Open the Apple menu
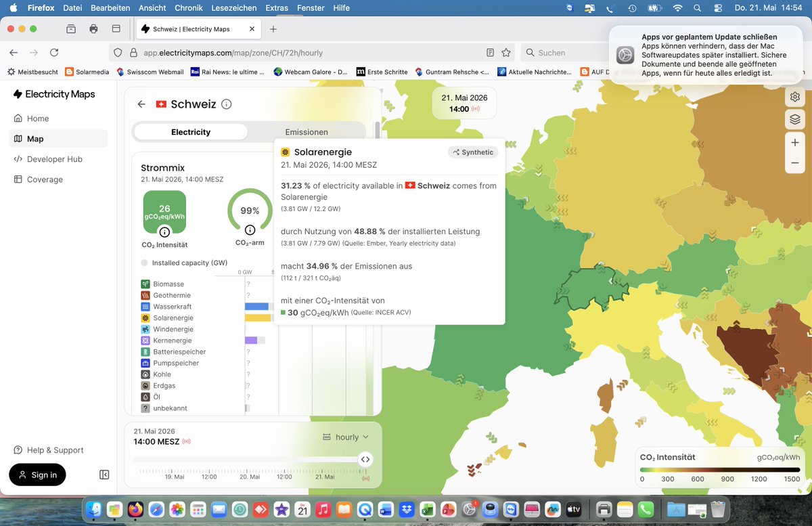 coord(13,8)
